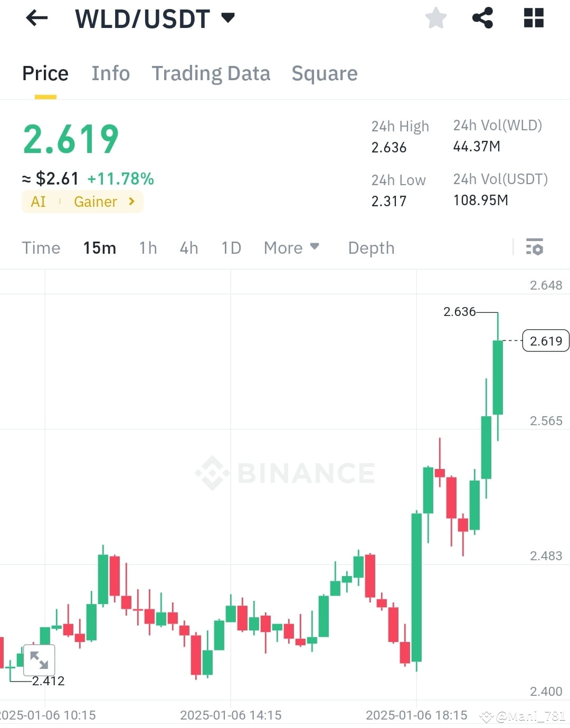Image resolution: width=570 pixels, height=728 pixels.
Task: Switch to the Info tab
Action: coord(111,73)
